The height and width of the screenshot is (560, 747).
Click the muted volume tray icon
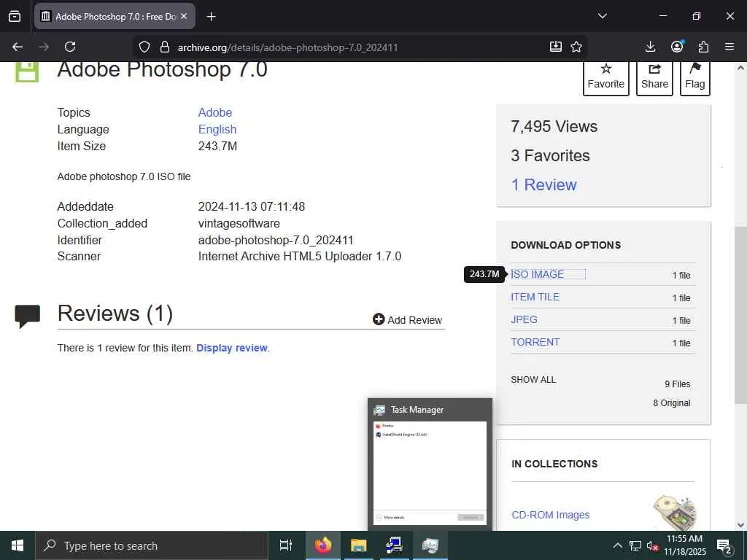coord(652,545)
